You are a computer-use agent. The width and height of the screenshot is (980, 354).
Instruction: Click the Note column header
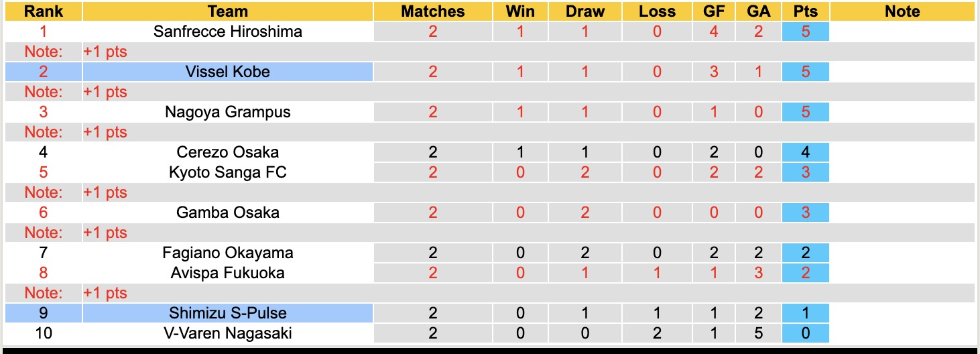[902, 11]
